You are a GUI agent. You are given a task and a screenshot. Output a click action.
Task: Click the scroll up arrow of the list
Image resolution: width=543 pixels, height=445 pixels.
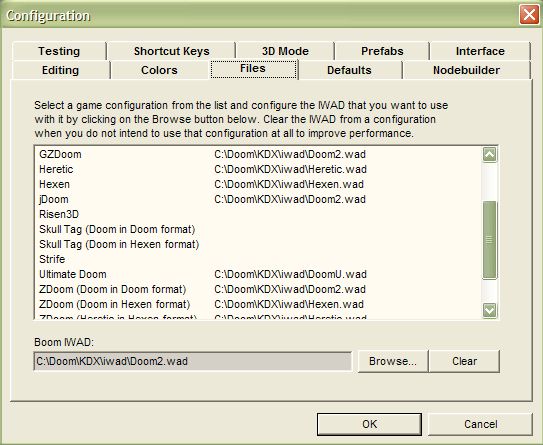(x=490, y=154)
